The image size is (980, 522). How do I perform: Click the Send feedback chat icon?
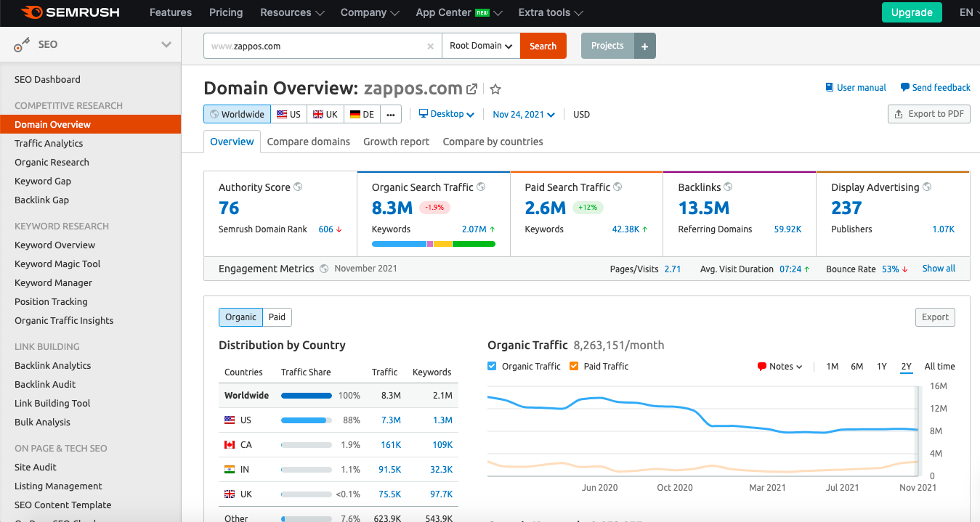pos(904,87)
